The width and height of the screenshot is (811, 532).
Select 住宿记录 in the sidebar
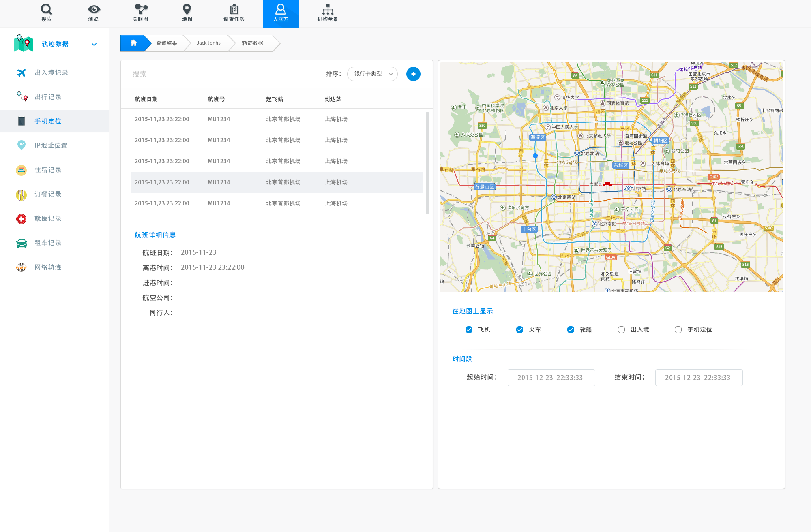point(48,170)
